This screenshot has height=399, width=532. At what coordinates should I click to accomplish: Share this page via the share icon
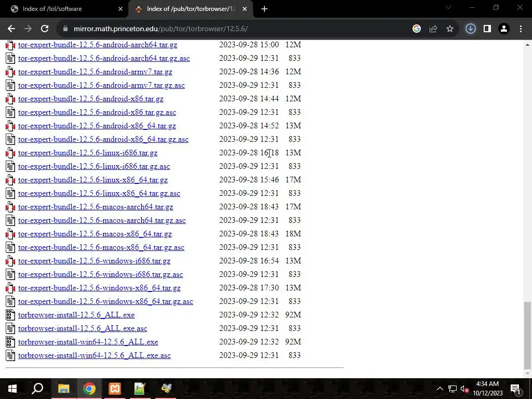click(x=433, y=29)
